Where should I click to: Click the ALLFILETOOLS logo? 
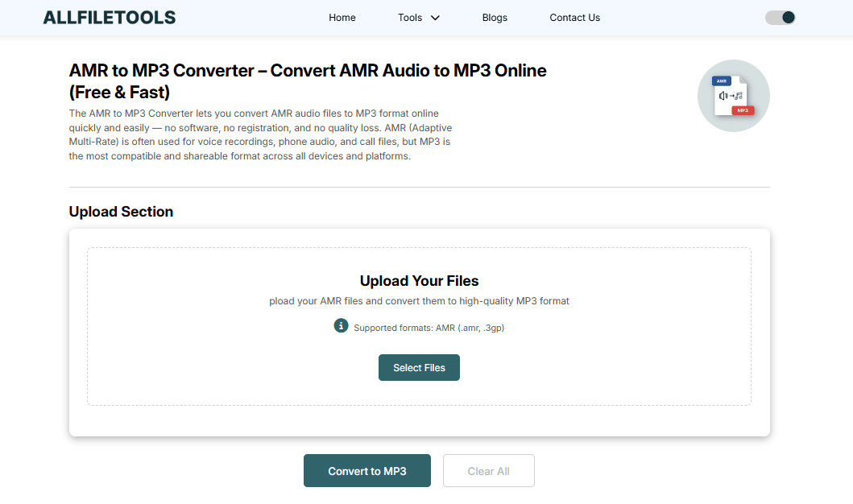pyautogui.click(x=110, y=18)
